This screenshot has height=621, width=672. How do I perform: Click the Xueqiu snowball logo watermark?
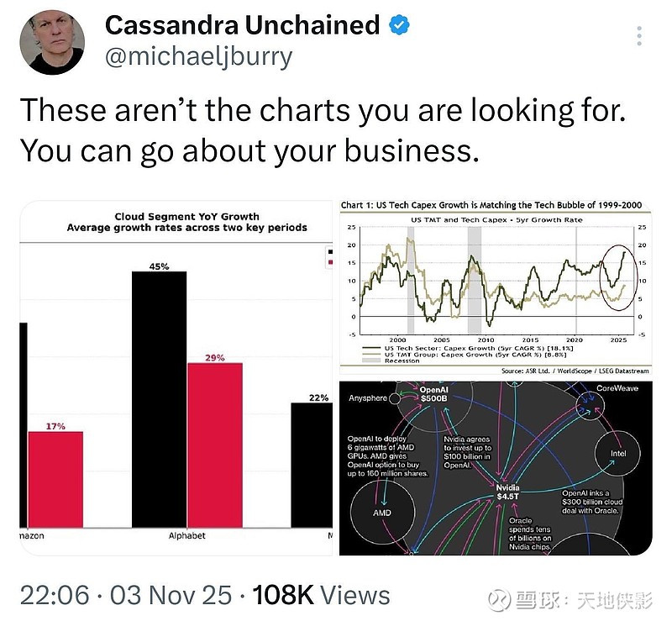point(503,598)
